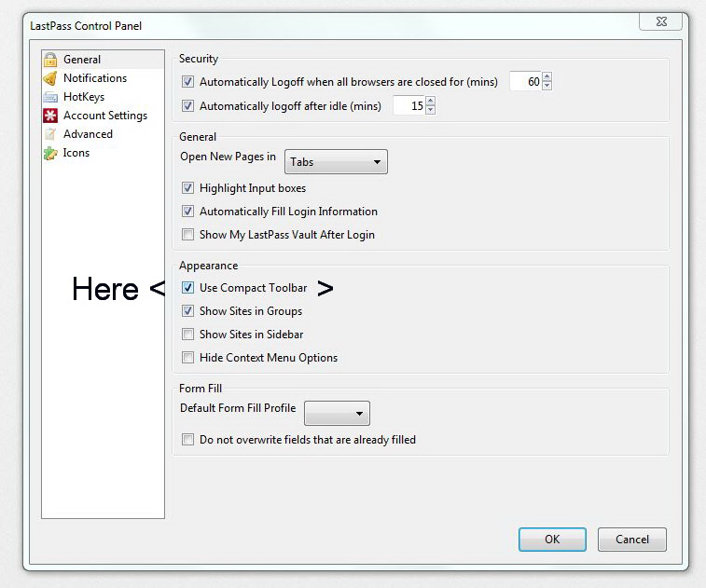Enable Do not overwrite filled fields
This screenshot has height=588, width=706.
coord(187,440)
